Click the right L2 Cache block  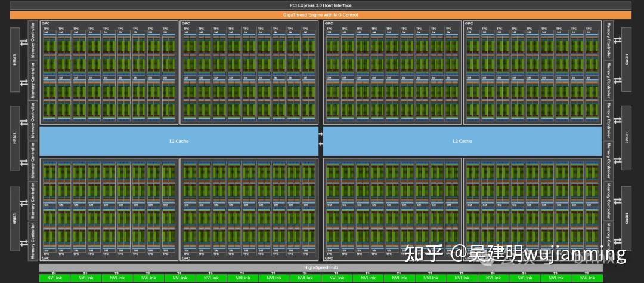pyautogui.click(x=462, y=141)
